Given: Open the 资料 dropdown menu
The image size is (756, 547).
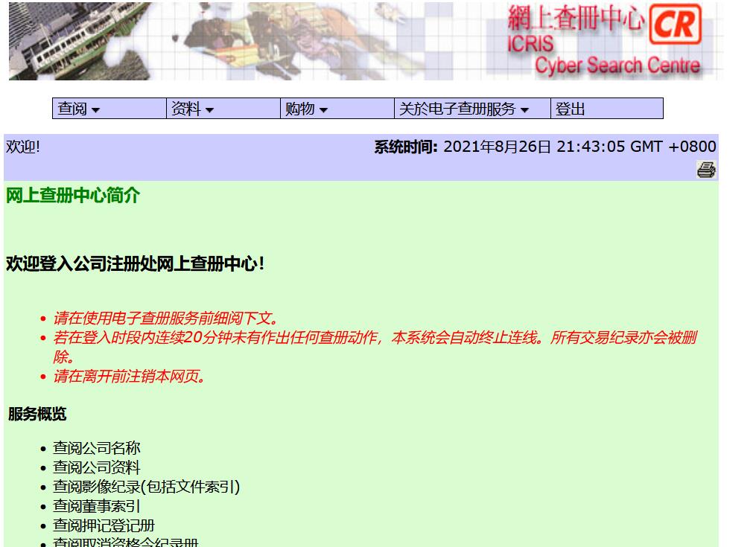Looking at the screenshot, I should [x=192, y=109].
